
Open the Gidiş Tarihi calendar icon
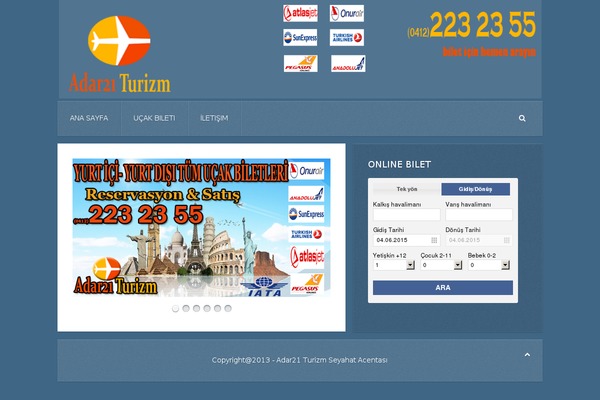(434, 240)
